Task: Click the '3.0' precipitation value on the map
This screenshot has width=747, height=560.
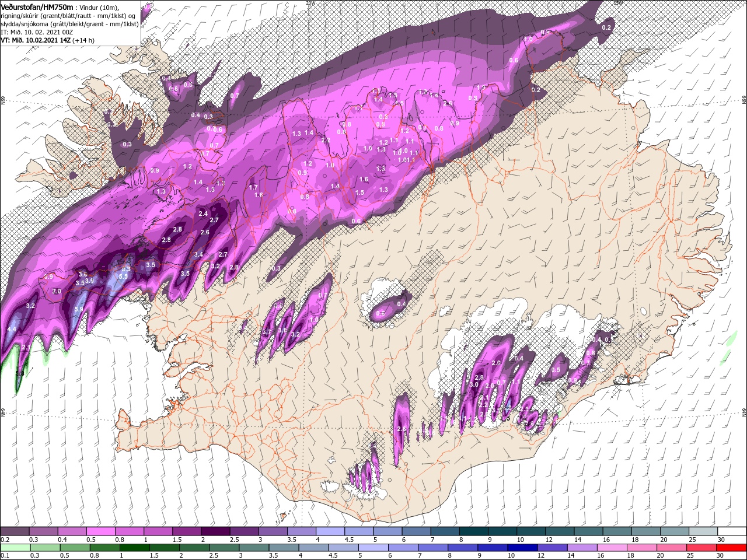Action: click(474, 384)
